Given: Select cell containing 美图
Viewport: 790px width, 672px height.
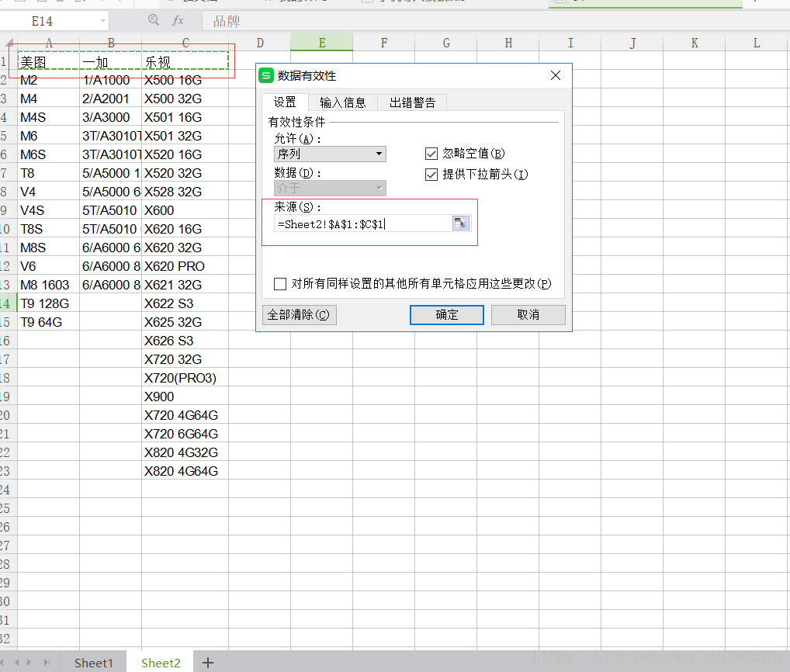Looking at the screenshot, I should click(x=48, y=61).
